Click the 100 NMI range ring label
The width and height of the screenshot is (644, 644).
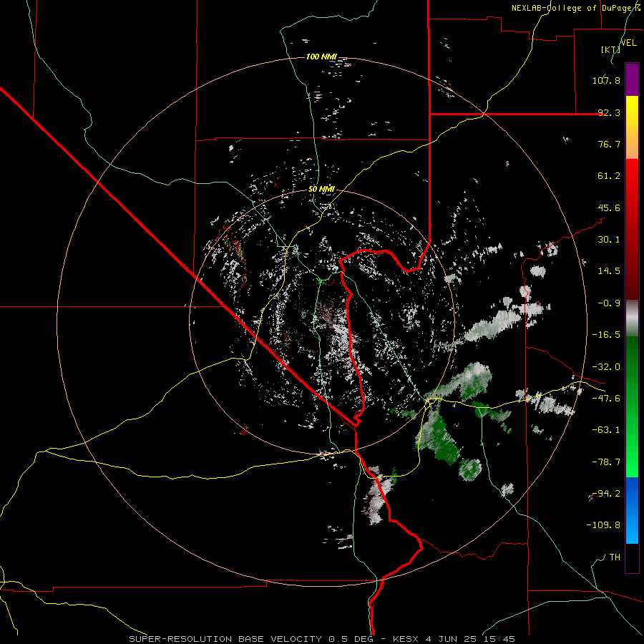[x=321, y=57]
